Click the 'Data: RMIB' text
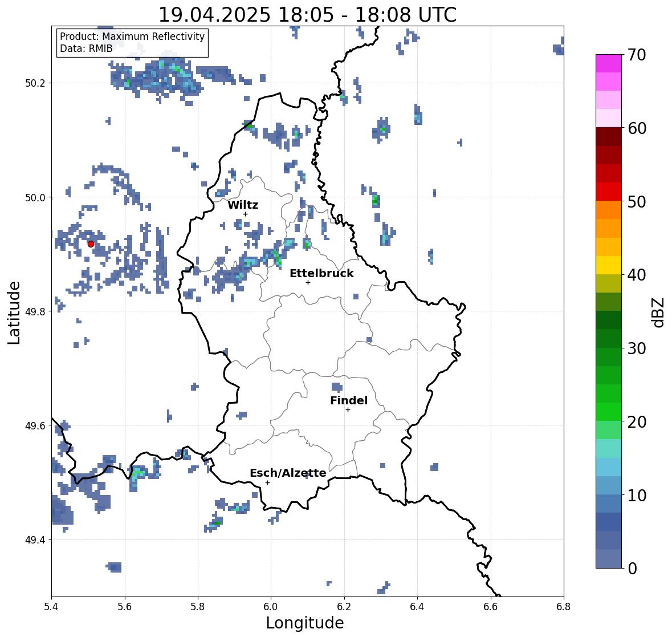The width and height of the screenshot is (672, 637). point(86,48)
